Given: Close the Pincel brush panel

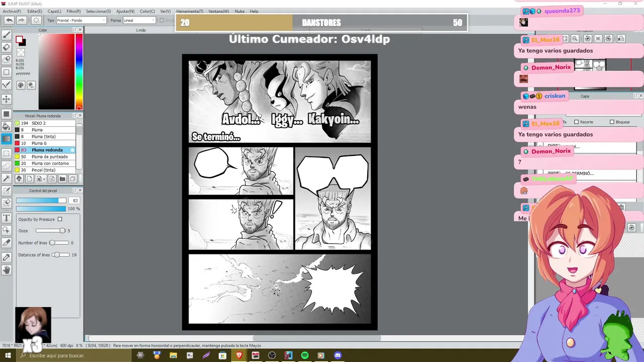Looking at the screenshot, I should point(80,116).
